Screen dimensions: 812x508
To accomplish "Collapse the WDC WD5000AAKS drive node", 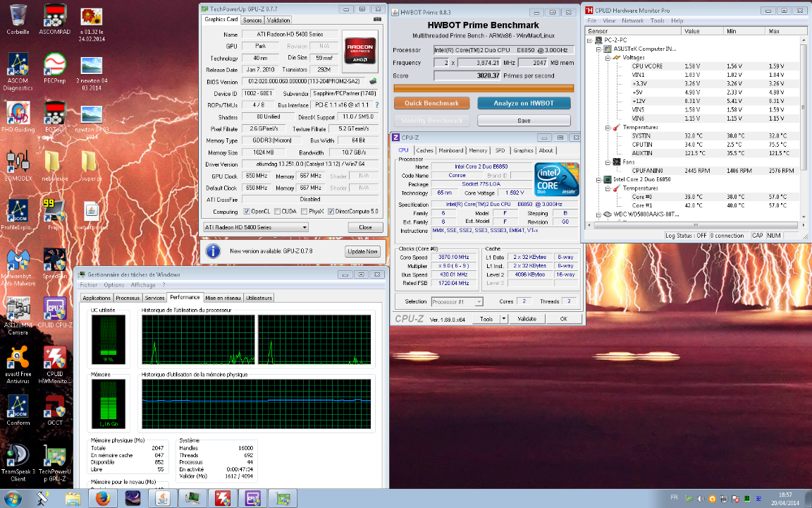I will (598, 214).
